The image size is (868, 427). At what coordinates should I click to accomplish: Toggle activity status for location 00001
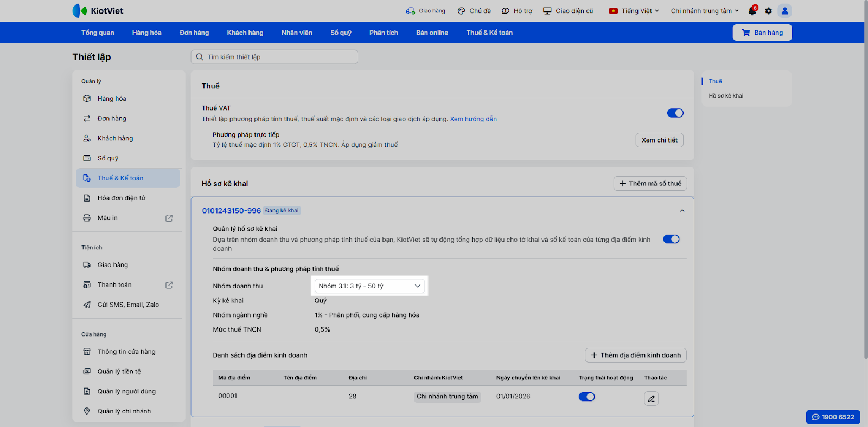[x=587, y=397]
